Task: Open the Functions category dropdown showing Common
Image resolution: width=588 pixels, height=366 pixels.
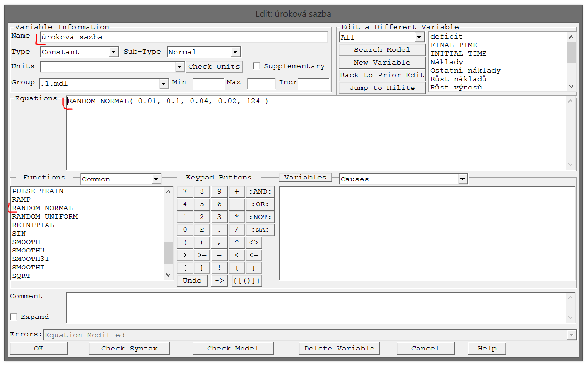Action: tap(156, 179)
